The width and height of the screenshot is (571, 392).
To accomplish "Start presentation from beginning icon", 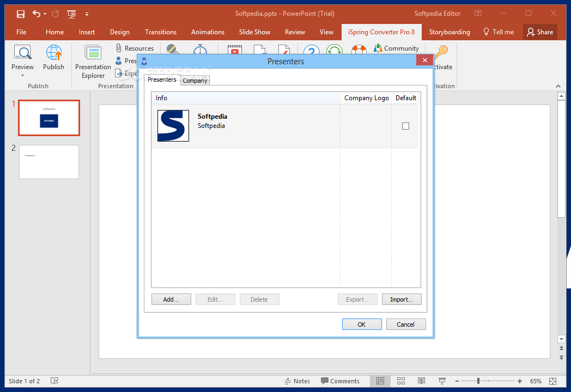I will [x=71, y=14].
